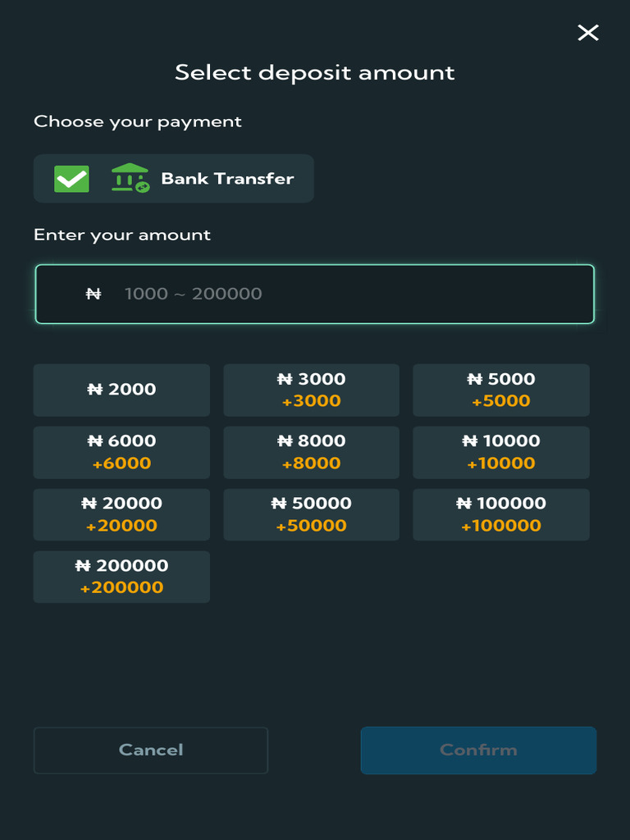Pick the ₦ 6000 deposit option

[x=121, y=452]
